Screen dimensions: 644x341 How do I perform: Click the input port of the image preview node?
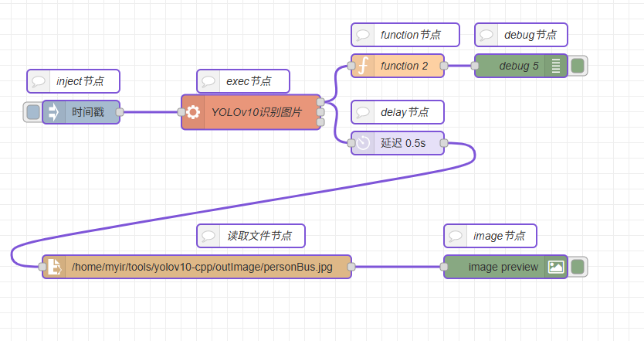click(x=444, y=267)
